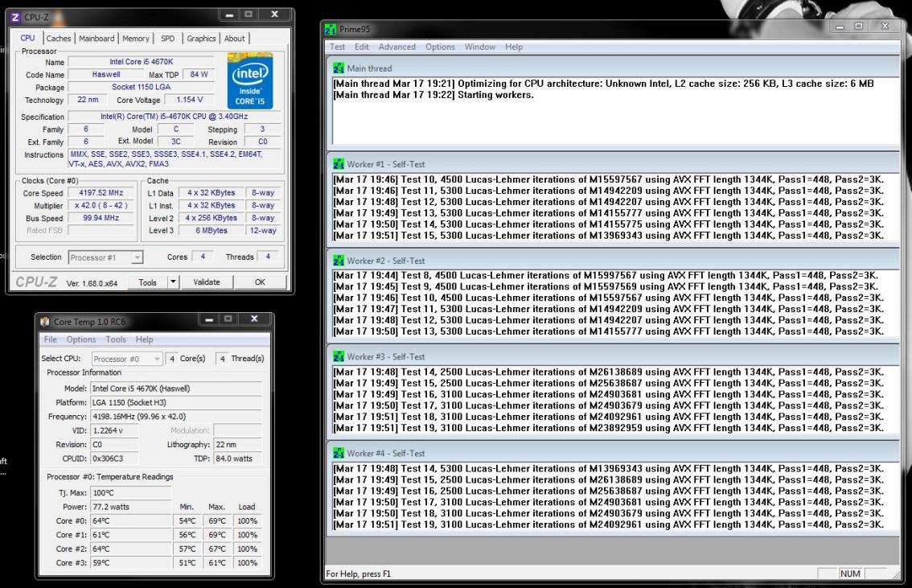Image resolution: width=912 pixels, height=588 pixels.
Task: Click Worker #2 log line Test 8 M15997567
Action: click(606, 275)
